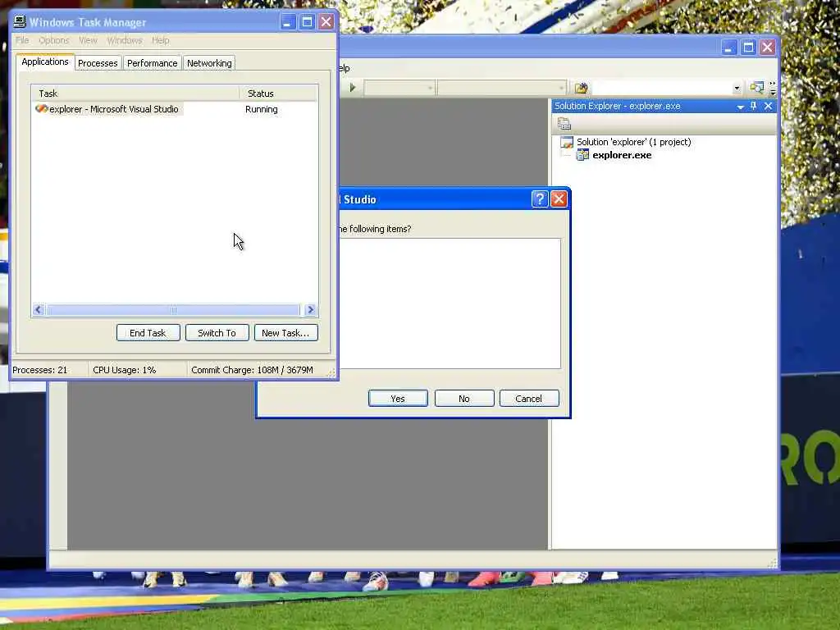
Task: Click inside the Find text box in Visual Studio
Action: coord(662,88)
